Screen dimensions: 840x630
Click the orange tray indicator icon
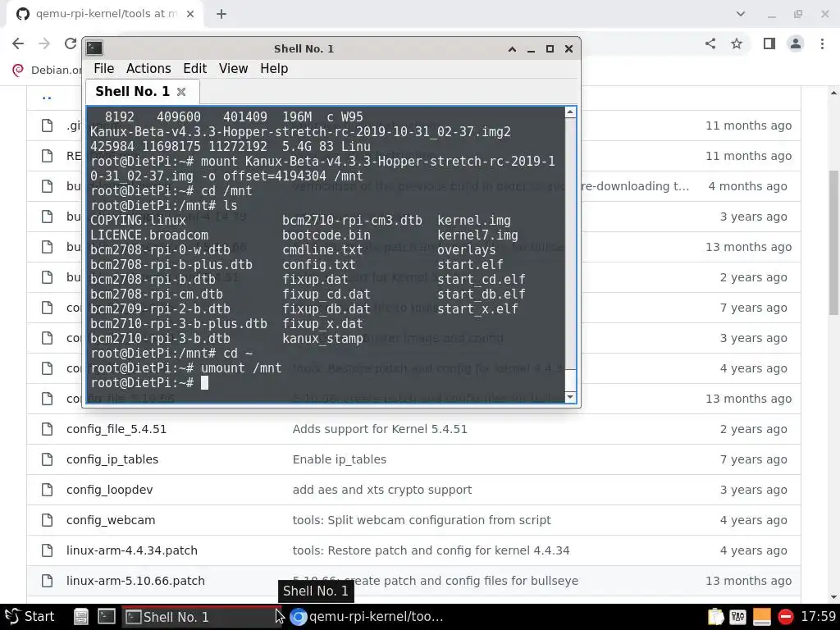point(761,617)
